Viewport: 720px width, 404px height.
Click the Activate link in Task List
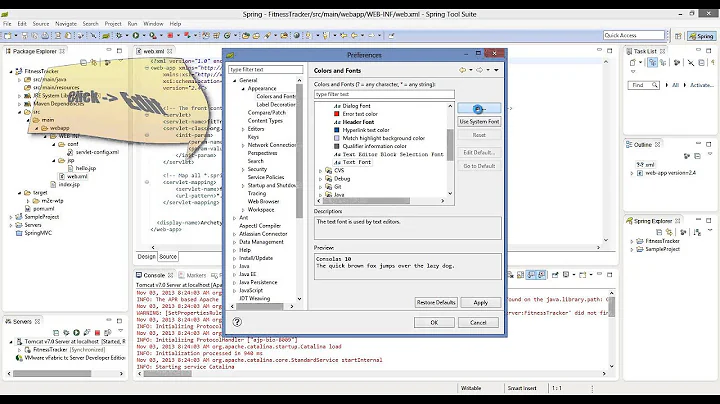click(x=702, y=85)
